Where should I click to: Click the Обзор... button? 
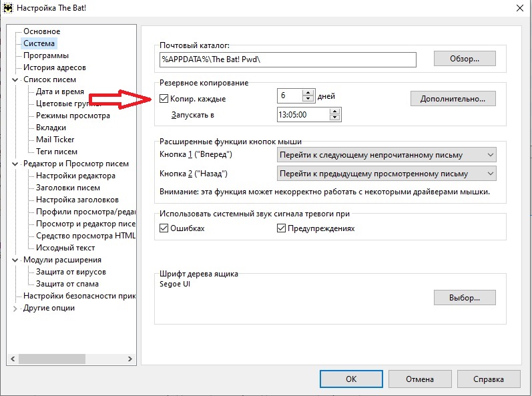(x=465, y=59)
